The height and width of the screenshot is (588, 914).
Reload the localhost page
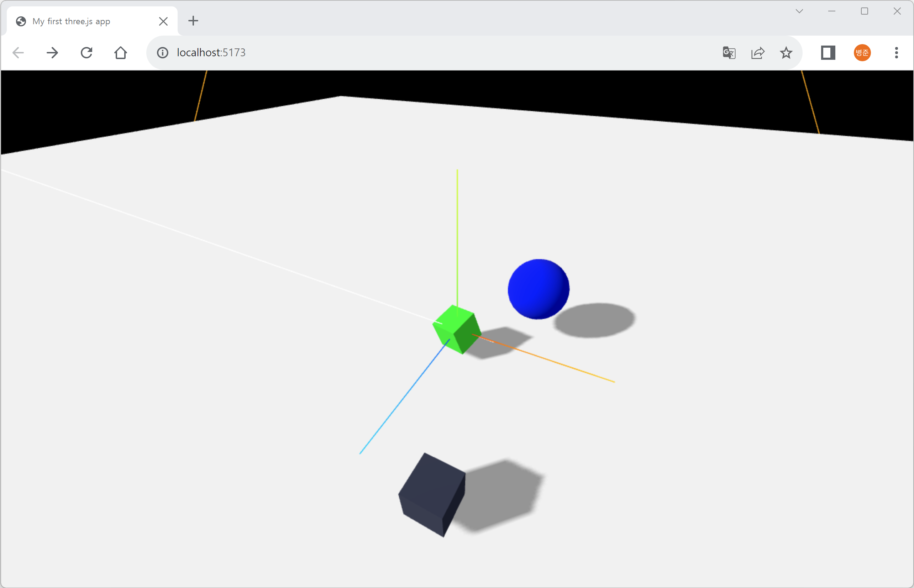(86, 53)
